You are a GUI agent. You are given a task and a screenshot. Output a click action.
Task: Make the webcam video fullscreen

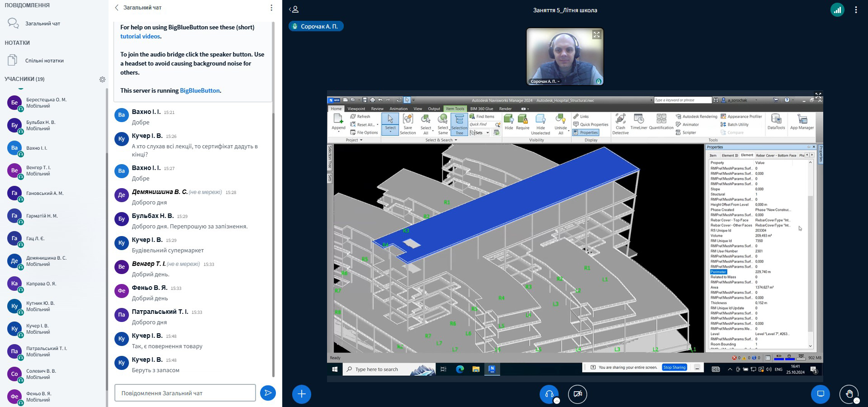click(x=597, y=34)
